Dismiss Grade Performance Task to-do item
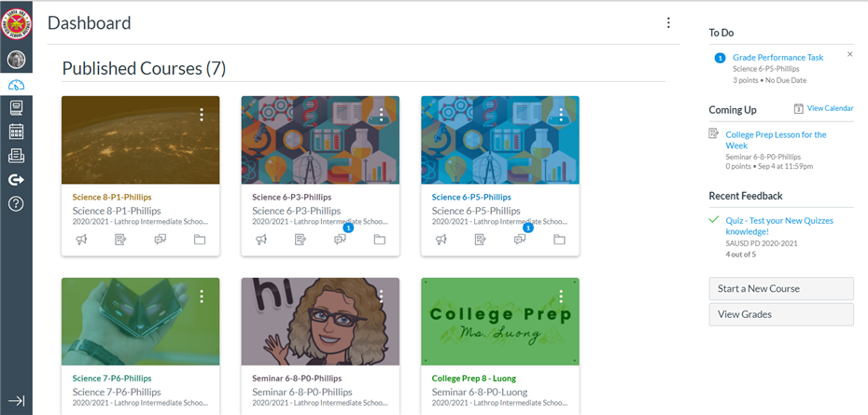 pos(850,54)
